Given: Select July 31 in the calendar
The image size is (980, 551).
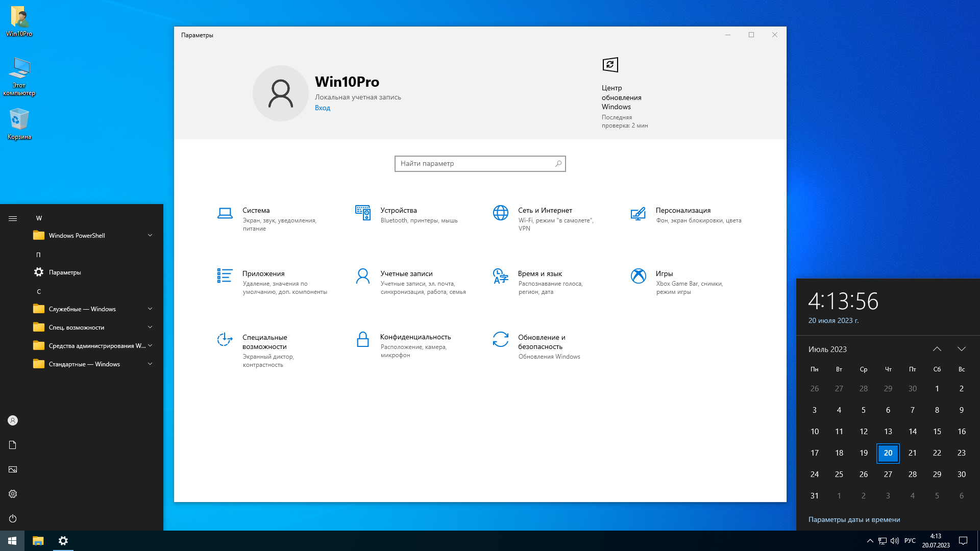Looking at the screenshot, I should click(815, 496).
